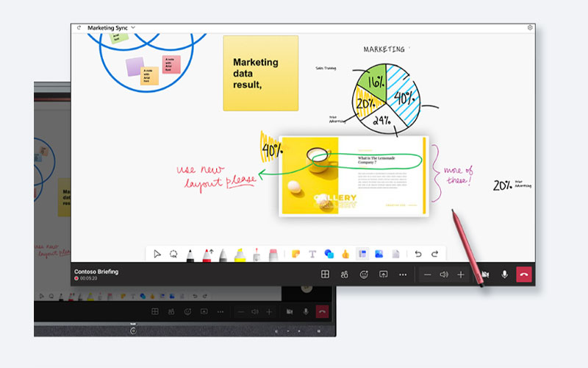Share content on background device screen
The width and height of the screenshot is (588, 368).
click(x=204, y=311)
